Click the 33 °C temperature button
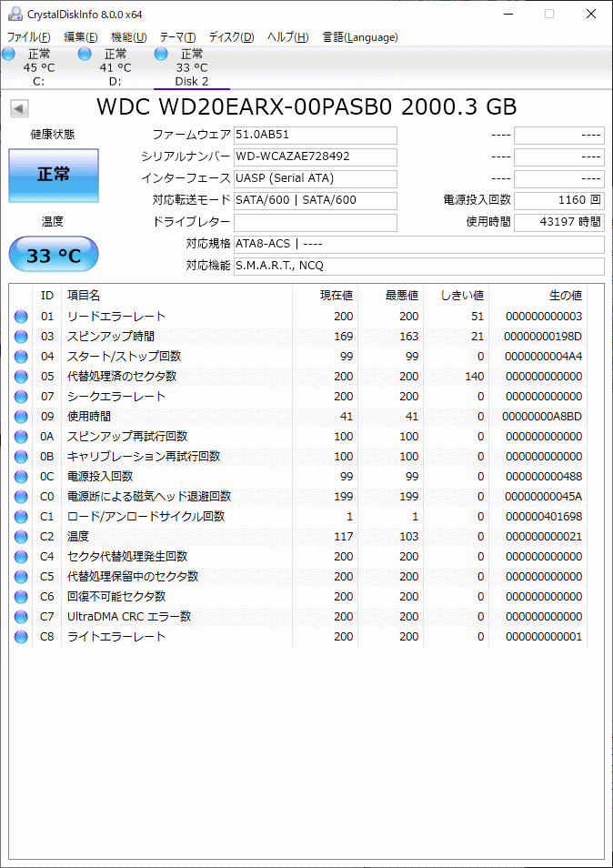Viewport: 613px width, 868px height. pyautogui.click(x=54, y=256)
